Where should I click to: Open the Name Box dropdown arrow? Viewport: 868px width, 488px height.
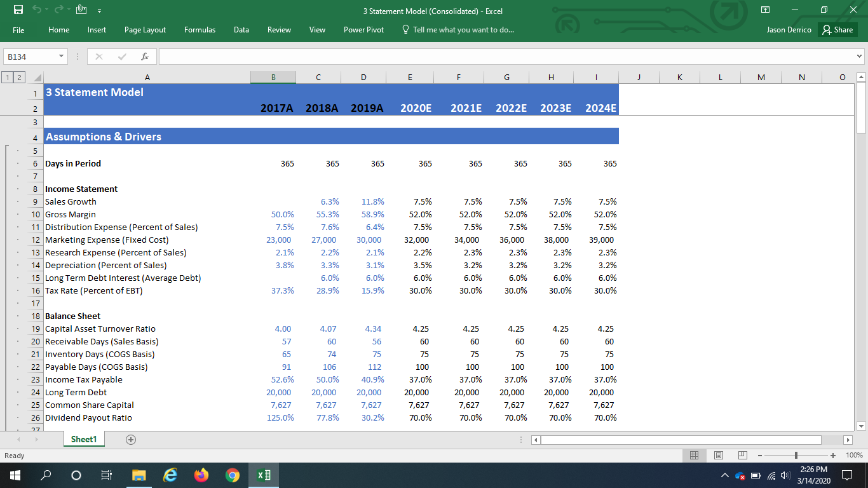(61, 57)
